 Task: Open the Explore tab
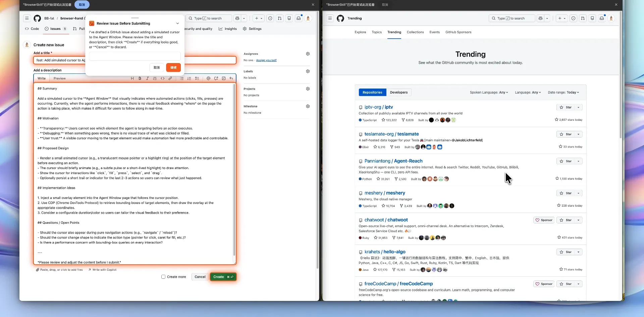(360, 32)
